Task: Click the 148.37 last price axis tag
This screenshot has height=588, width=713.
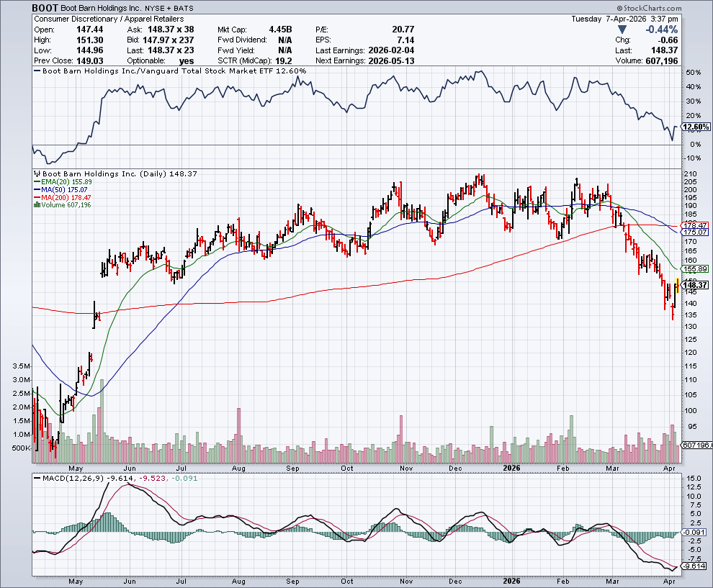Action: (695, 285)
